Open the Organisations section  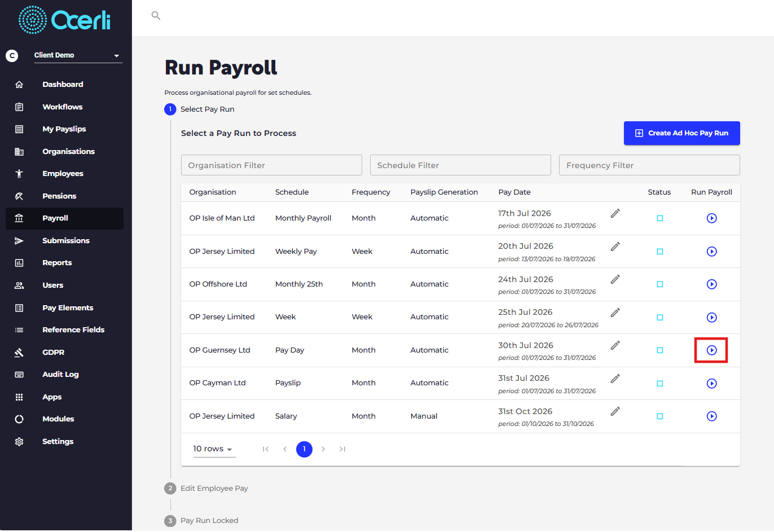[68, 152]
